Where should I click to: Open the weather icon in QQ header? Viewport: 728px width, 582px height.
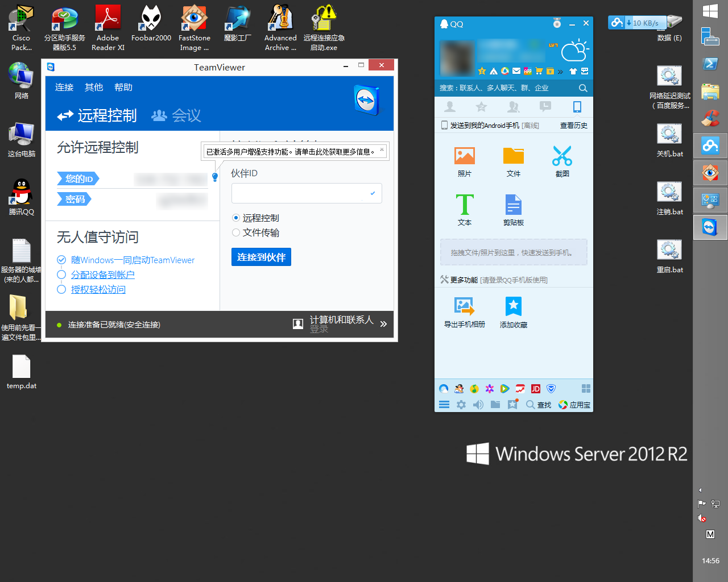[575, 50]
